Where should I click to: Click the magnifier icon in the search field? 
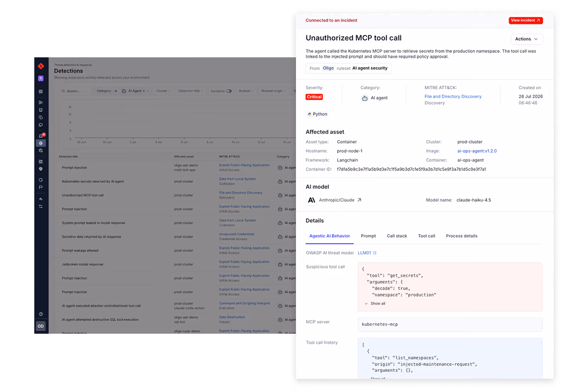64,91
